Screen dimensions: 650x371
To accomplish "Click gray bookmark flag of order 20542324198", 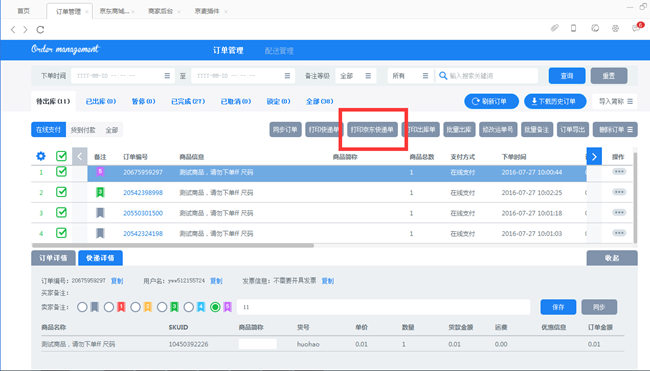I will [x=100, y=233].
